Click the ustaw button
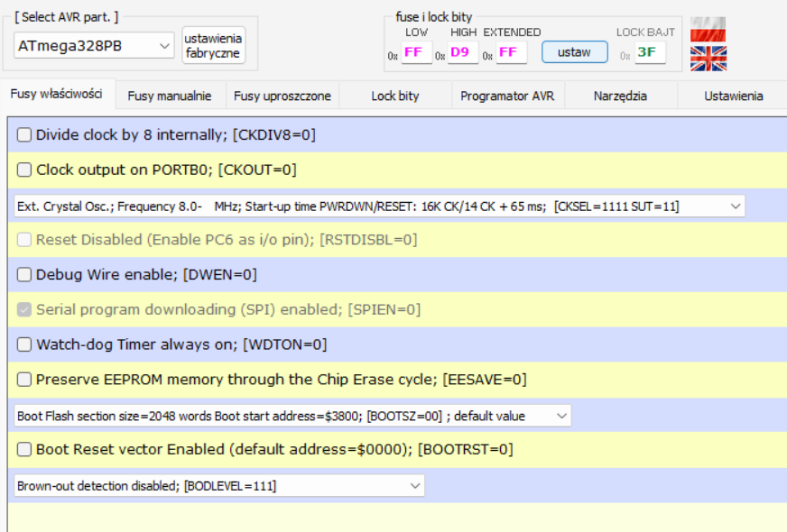Image resolution: width=787 pixels, height=532 pixels. (x=575, y=52)
